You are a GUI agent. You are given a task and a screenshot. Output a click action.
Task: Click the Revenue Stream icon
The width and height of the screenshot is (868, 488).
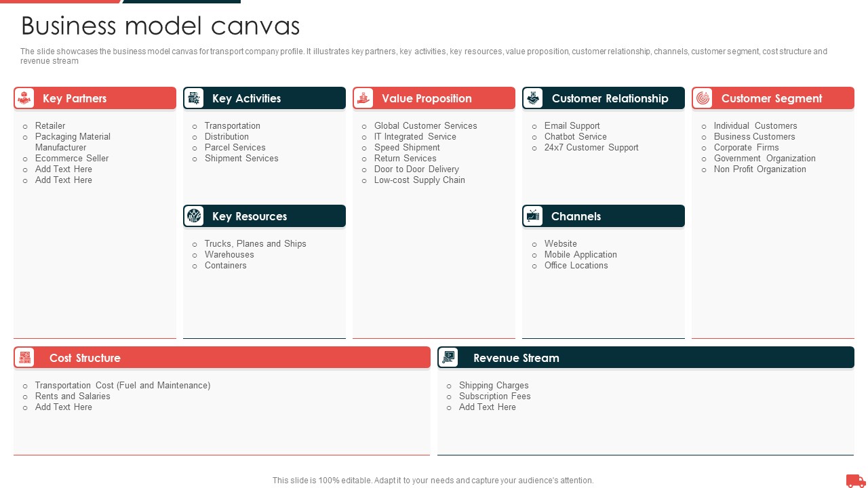coord(448,358)
